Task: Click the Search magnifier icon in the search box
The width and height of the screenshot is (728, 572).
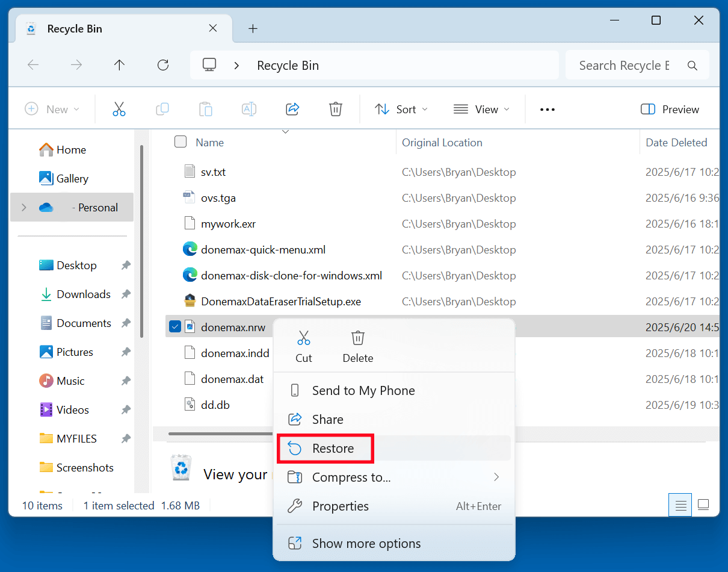Action: 692,65
